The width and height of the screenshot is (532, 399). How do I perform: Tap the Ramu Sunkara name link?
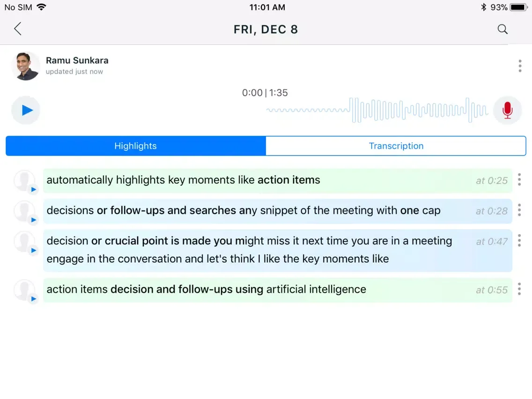click(x=77, y=60)
